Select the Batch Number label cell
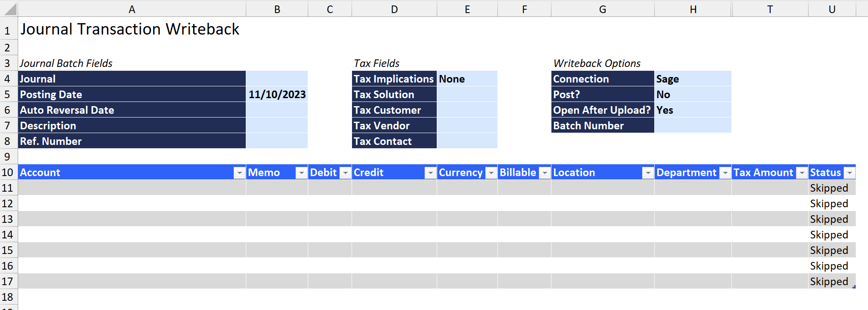Screen dimensions: 868x310 603,126
